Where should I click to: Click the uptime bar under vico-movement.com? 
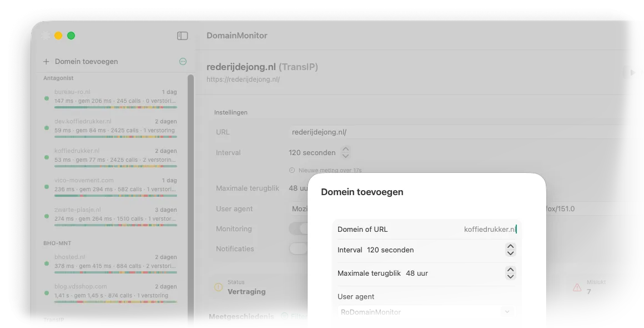pyautogui.click(x=115, y=196)
